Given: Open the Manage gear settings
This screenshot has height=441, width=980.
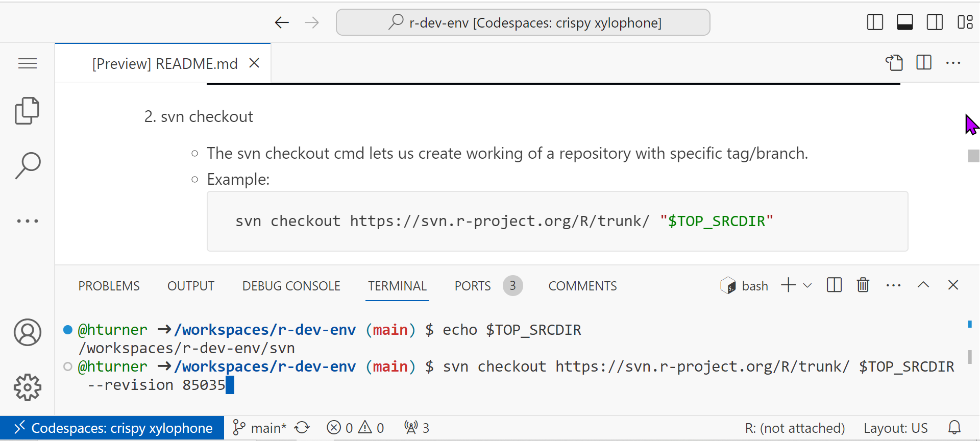Looking at the screenshot, I should tap(28, 387).
